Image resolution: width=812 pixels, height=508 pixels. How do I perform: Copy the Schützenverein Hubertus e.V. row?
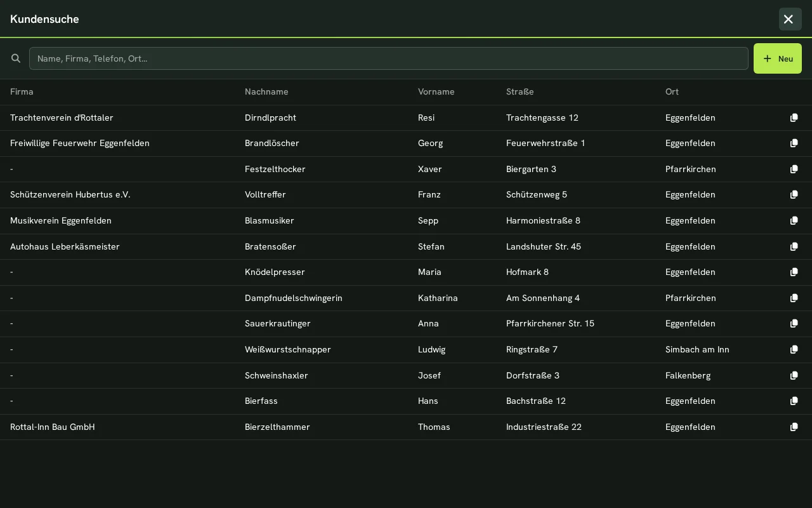[794, 194]
